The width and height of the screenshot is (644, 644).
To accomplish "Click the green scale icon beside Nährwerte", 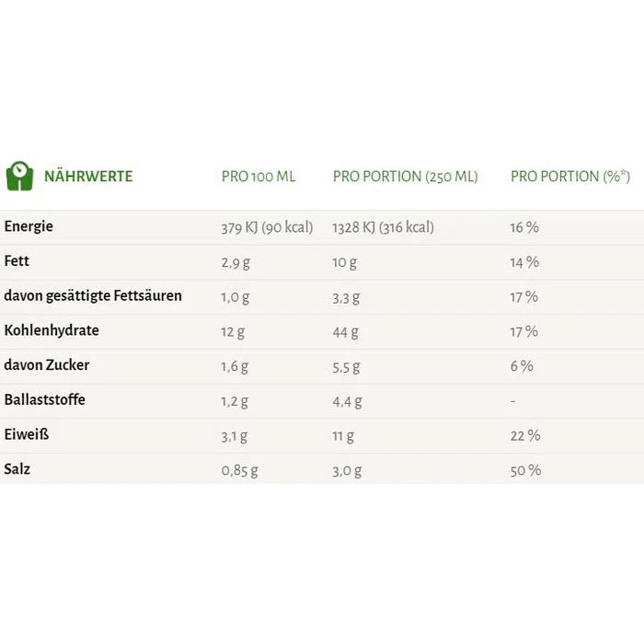I will coord(19,176).
